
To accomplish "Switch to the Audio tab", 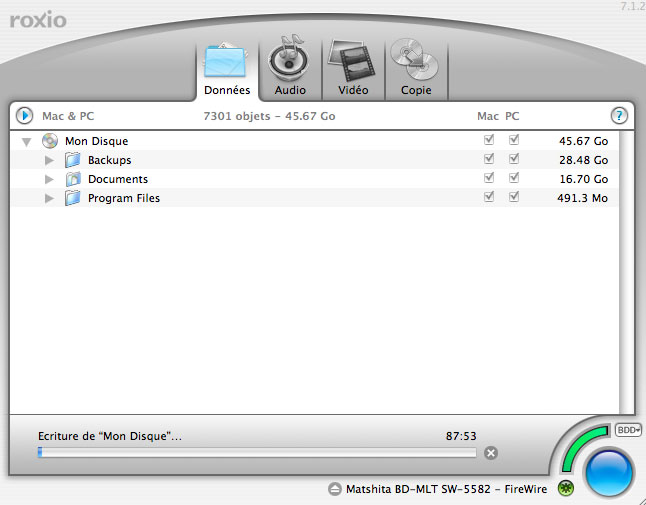I will coord(290,68).
